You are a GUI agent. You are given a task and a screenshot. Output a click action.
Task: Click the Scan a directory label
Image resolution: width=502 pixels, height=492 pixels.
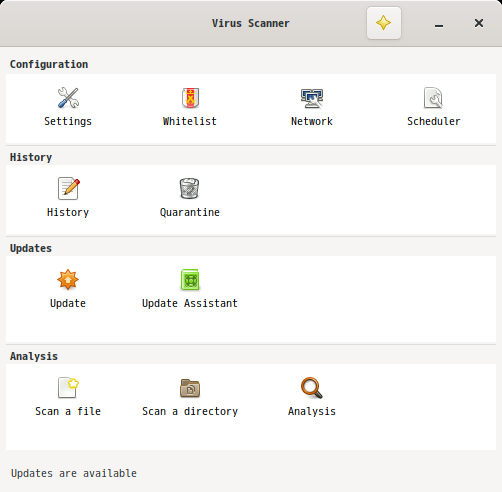tap(190, 411)
